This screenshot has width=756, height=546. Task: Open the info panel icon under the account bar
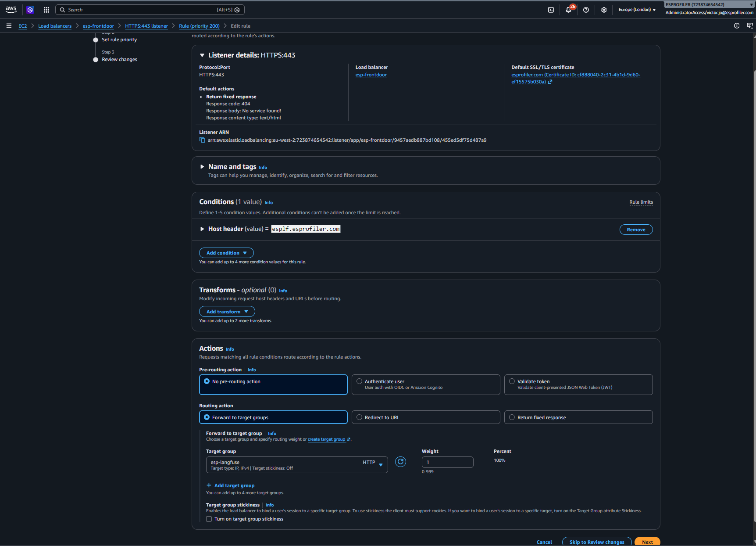(x=737, y=26)
